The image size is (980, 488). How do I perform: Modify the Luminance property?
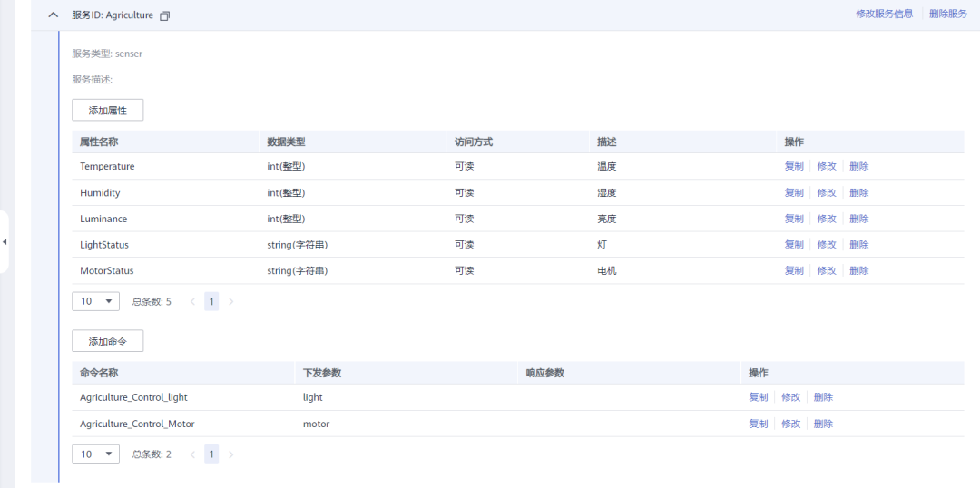click(x=827, y=219)
